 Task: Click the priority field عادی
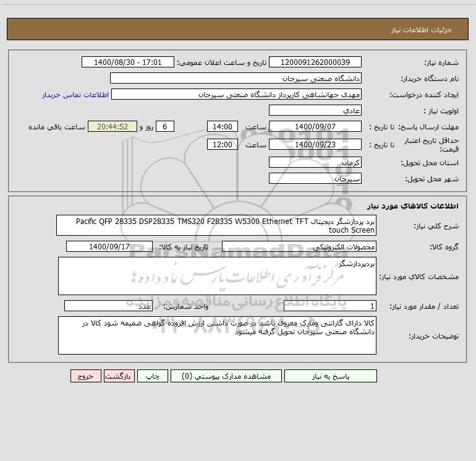click(315, 110)
